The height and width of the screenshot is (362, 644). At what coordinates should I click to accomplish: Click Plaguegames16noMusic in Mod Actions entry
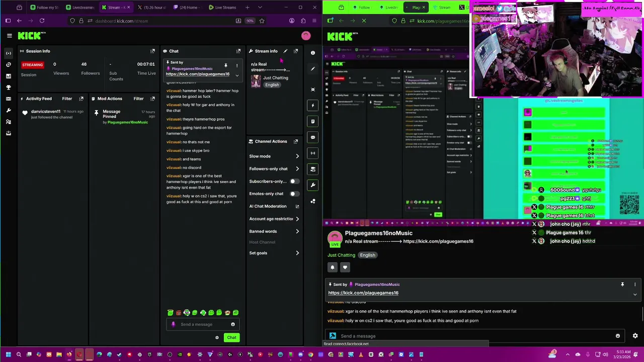coord(128,122)
